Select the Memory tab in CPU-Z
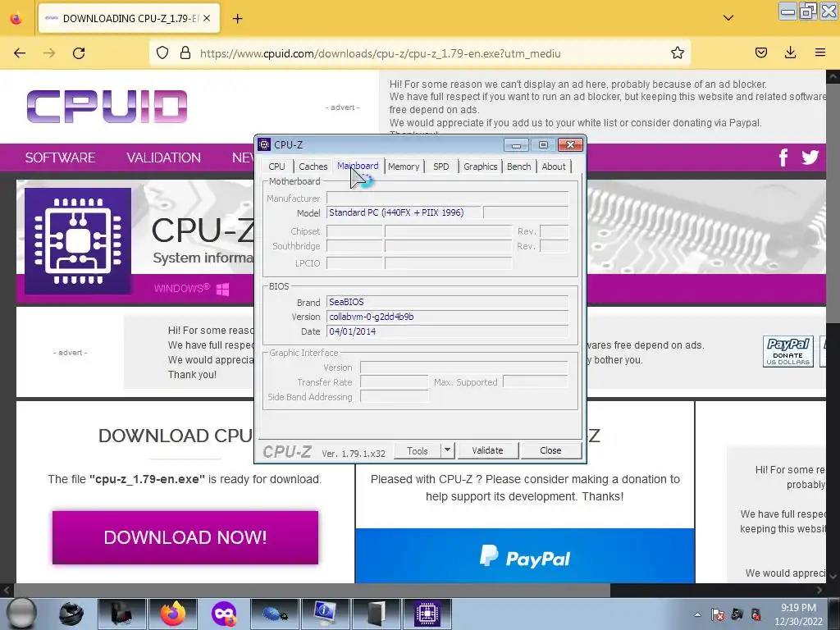 tap(404, 167)
